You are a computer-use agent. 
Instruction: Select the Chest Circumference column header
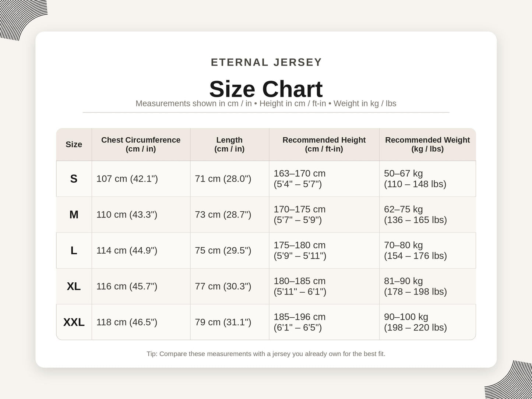141,144
